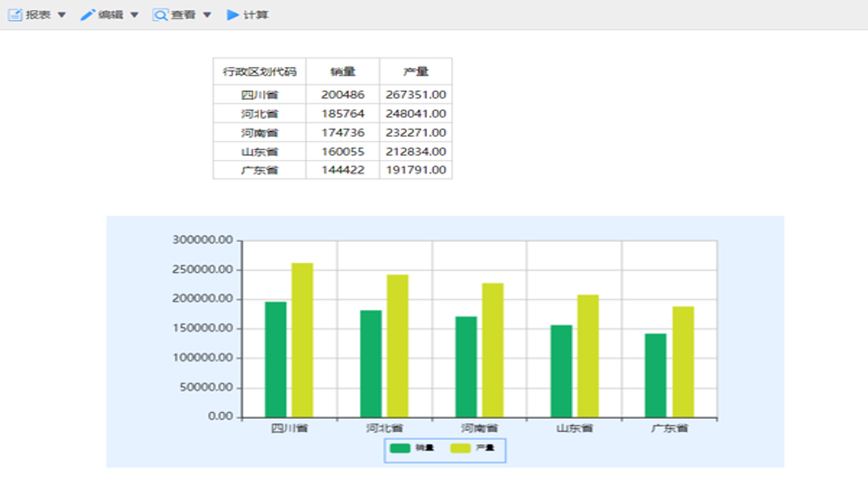The width and height of the screenshot is (868, 488).
Task: Open the 编辑 menu
Action: (x=110, y=15)
